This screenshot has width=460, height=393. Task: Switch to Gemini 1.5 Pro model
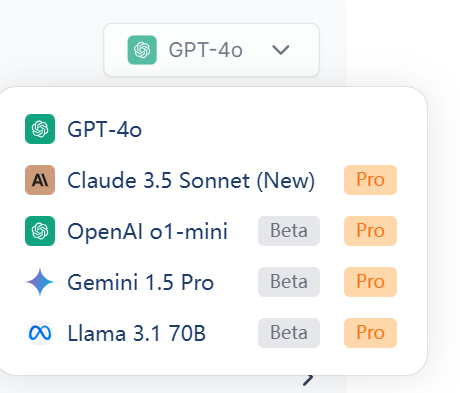click(213, 282)
